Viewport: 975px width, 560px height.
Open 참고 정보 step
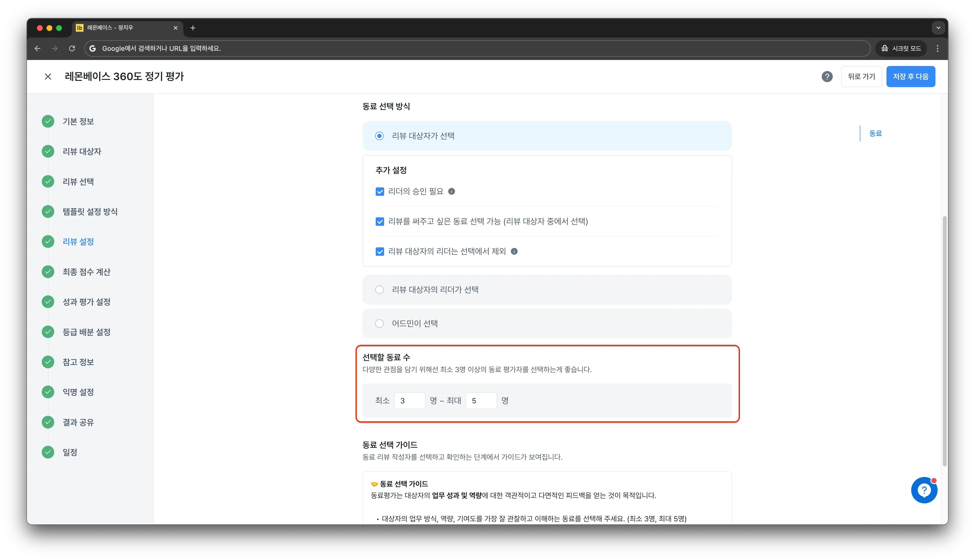point(78,362)
